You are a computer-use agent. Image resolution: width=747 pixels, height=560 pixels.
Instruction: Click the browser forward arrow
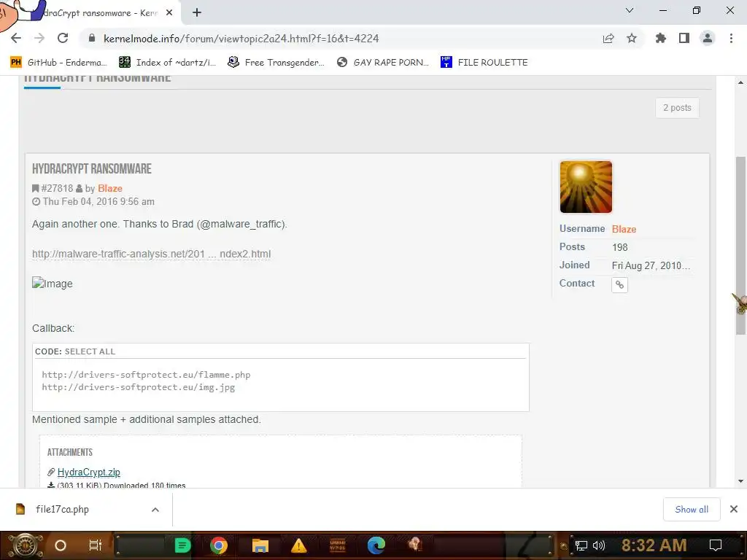click(39, 38)
